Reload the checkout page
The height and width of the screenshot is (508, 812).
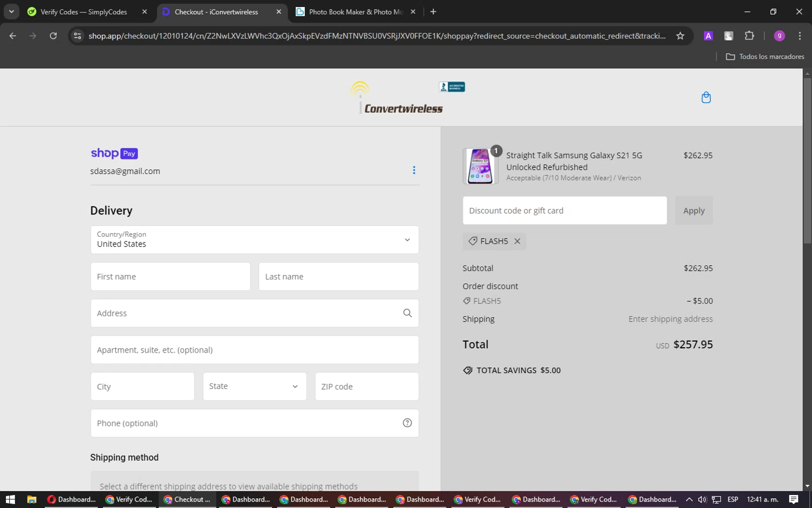[53, 36]
